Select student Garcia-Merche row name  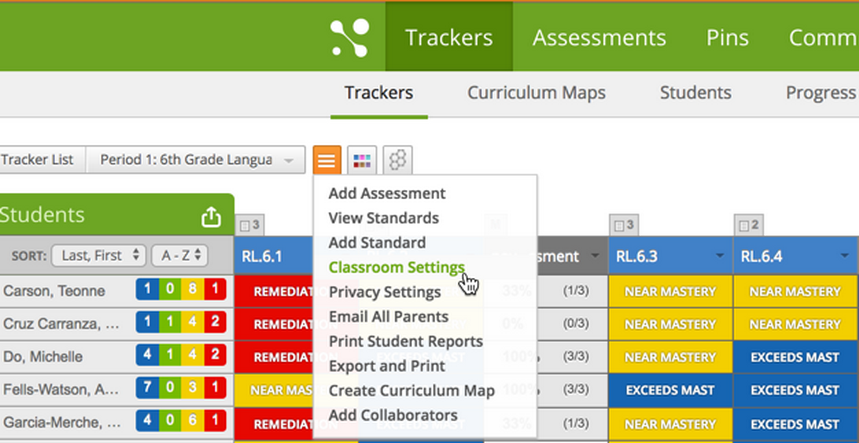pyautogui.click(x=60, y=423)
